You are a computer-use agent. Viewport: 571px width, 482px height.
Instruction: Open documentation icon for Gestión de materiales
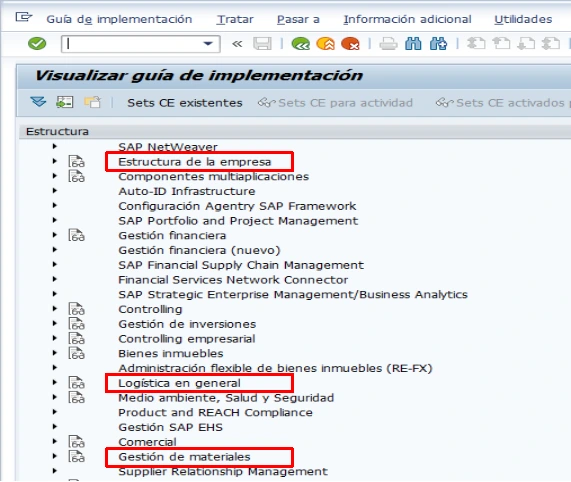pyautogui.click(x=76, y=456)
